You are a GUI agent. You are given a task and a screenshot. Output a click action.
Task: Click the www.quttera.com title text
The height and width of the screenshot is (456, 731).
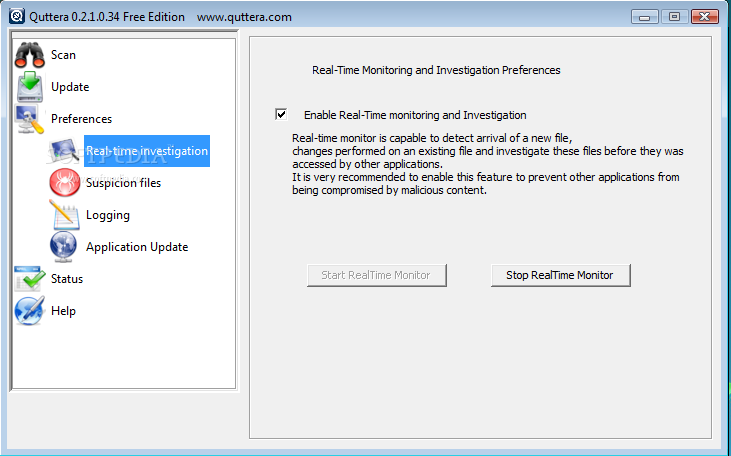[x=244, y=17]
